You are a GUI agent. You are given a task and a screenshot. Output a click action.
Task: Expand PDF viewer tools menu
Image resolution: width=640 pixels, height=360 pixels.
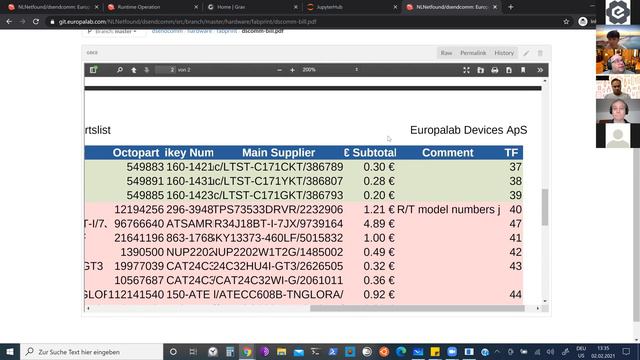[x=540, y=70]
